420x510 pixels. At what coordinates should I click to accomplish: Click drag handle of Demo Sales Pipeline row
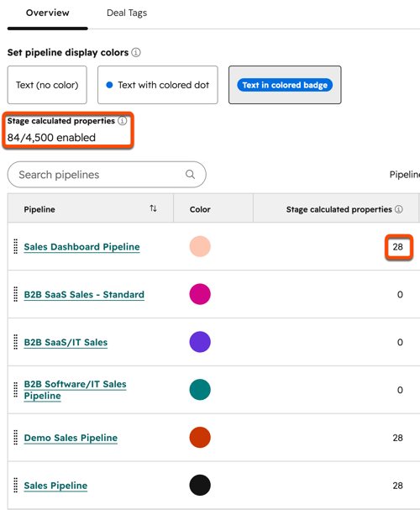[15, 437]
